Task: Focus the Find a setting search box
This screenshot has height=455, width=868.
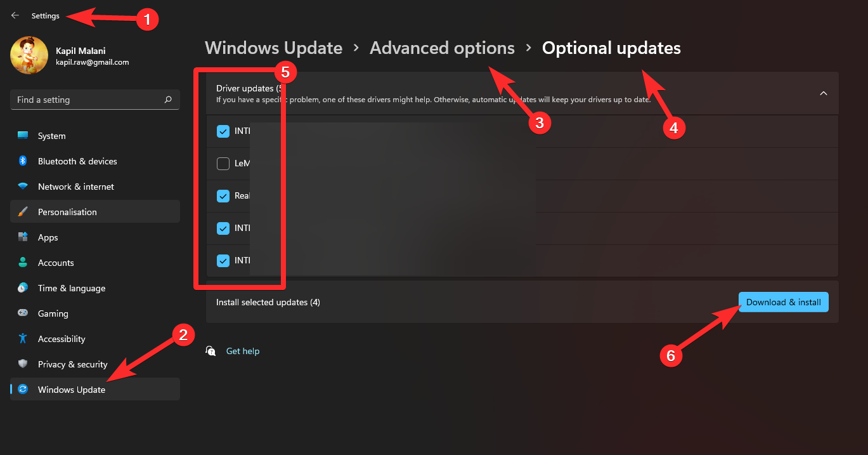Action: pos(95,100)
